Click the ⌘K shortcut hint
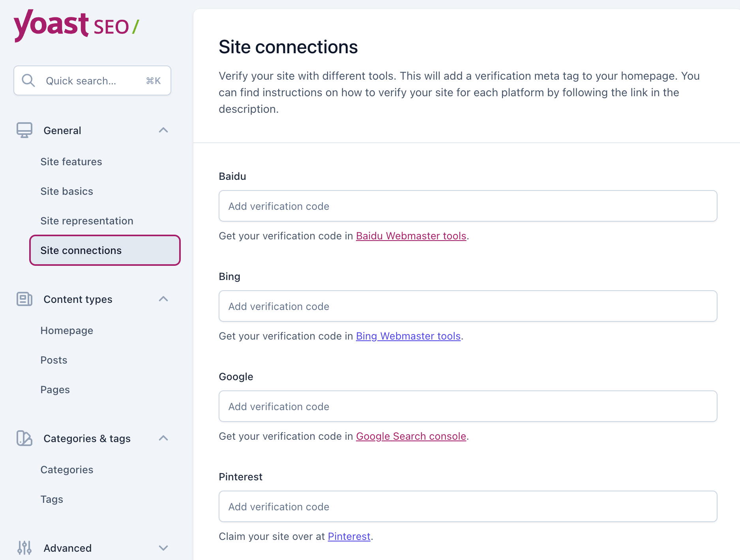740x560 pixels. coord(154,81)
